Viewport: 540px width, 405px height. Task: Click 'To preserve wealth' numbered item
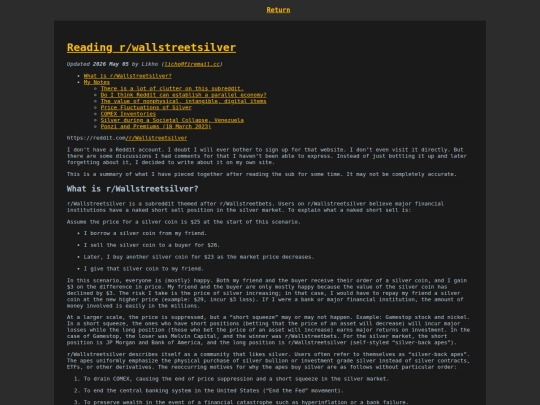click(x=246, y=402)
